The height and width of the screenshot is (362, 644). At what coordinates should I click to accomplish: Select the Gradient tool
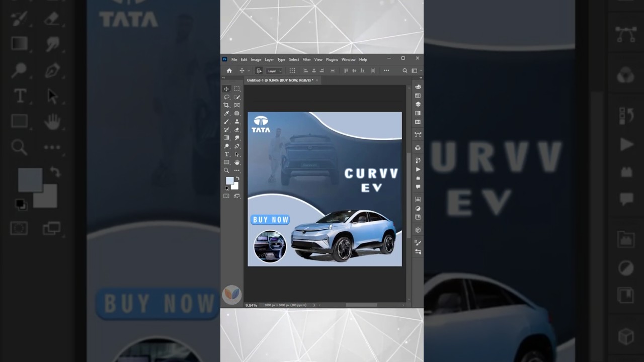(226, 138)
